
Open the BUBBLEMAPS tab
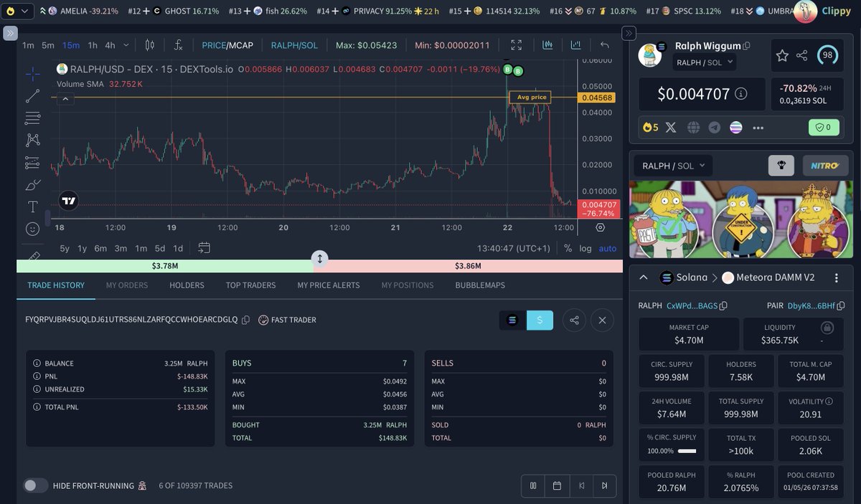click(480, 285)
